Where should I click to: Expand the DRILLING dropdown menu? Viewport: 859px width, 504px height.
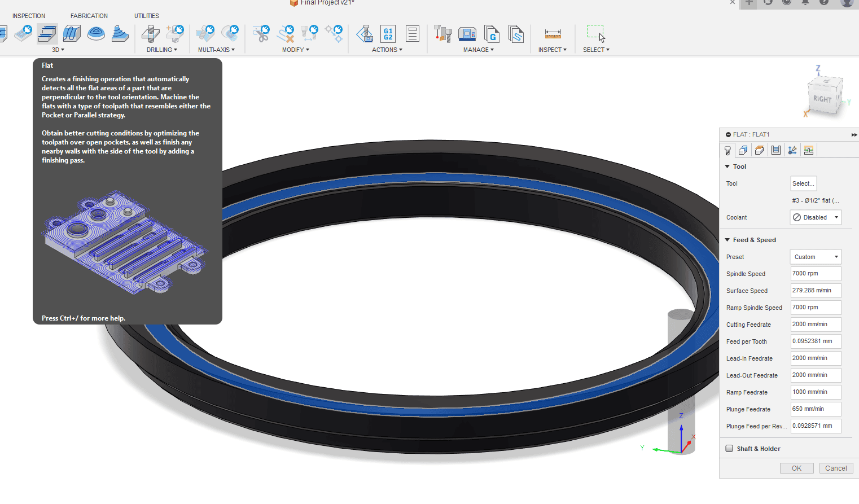162,50
